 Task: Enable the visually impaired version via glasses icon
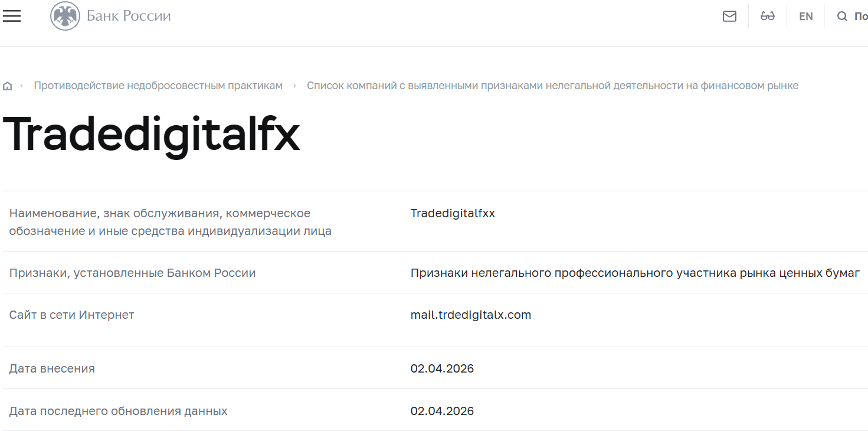pos(768,16)
